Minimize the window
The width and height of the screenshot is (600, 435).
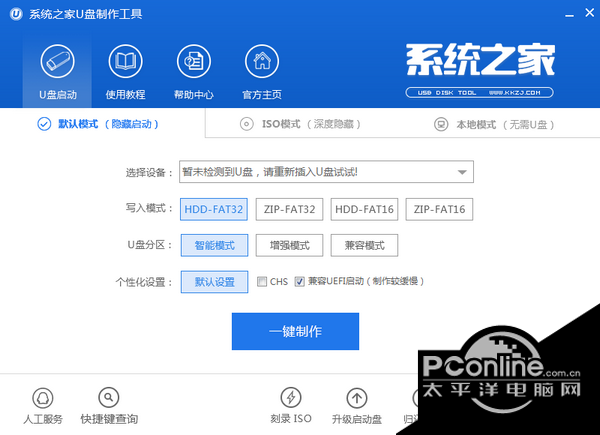569,15
